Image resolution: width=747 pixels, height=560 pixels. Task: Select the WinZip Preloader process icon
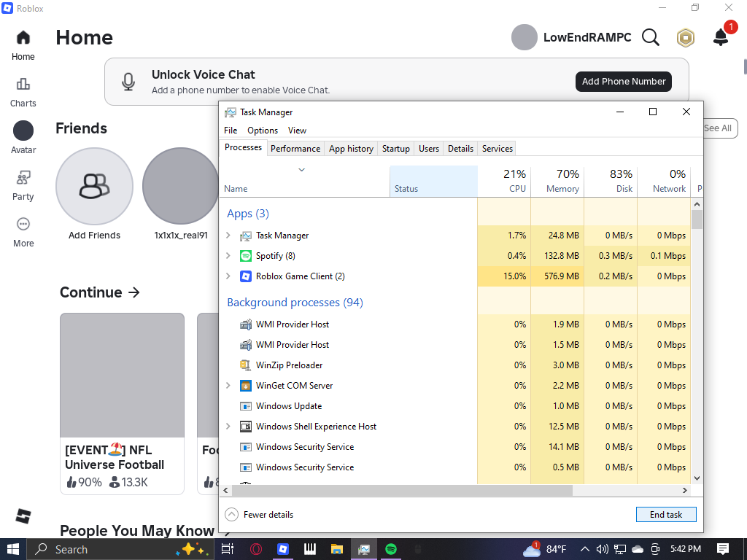point(245,365)
